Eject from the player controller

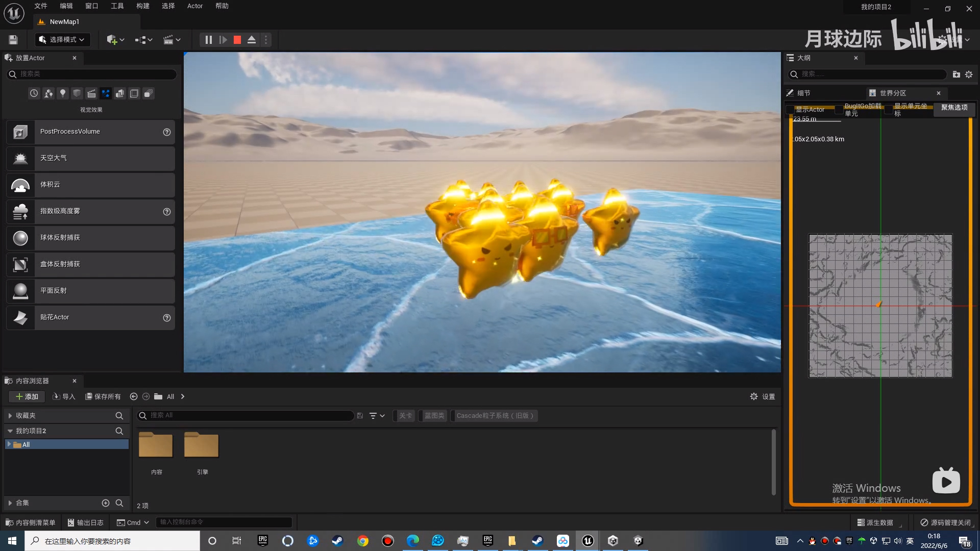pos(252,40)
